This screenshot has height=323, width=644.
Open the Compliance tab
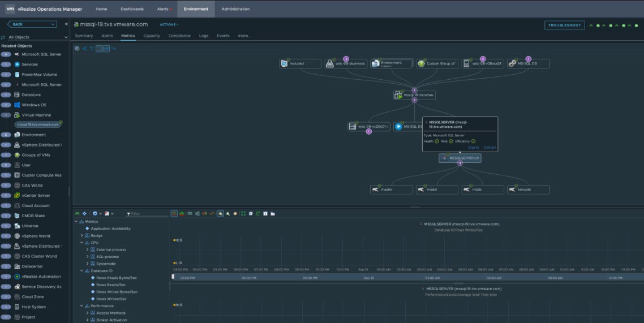click(179, 36)
